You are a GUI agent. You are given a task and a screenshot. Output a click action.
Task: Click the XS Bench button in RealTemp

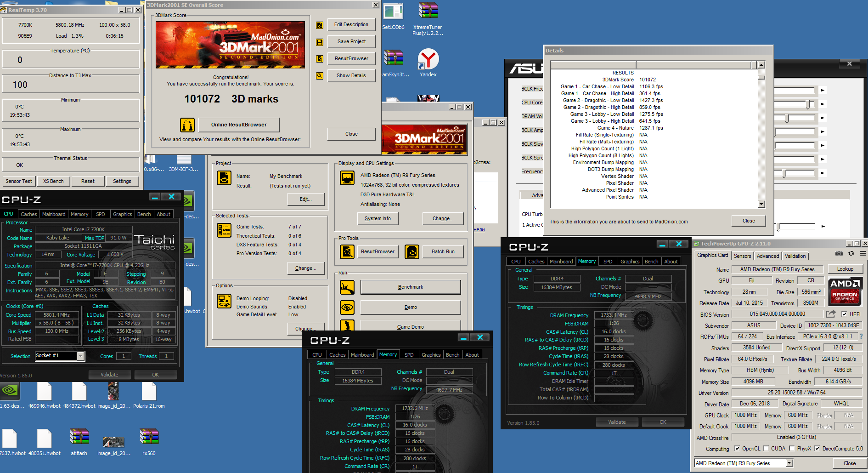(53, 181)
